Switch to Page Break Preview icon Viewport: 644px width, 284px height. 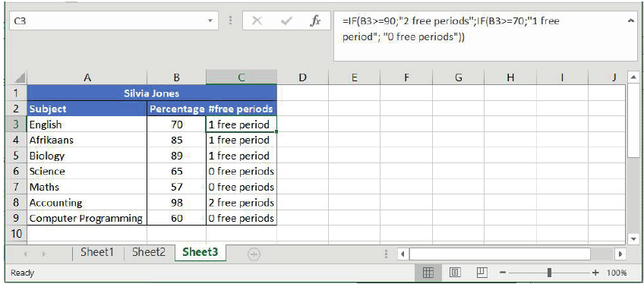click(x=481, y=273)
